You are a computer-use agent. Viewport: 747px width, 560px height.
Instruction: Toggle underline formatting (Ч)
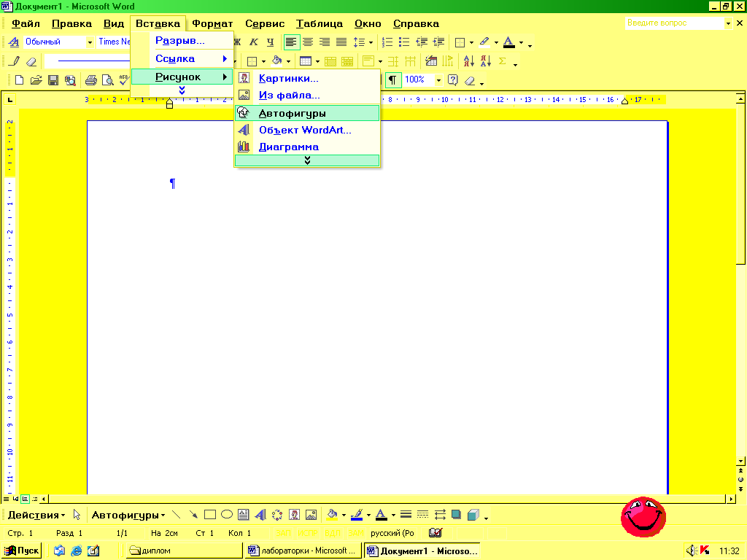pos(270,42)
